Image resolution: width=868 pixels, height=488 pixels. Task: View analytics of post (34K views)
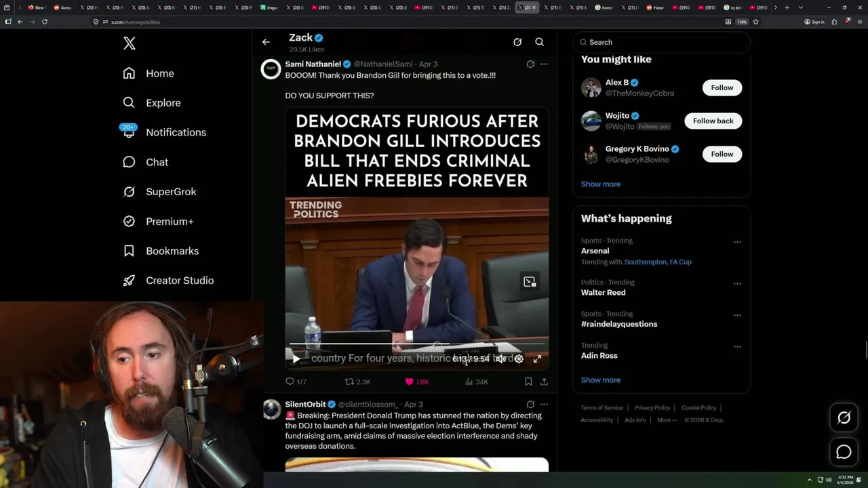(x=477, y=382)
